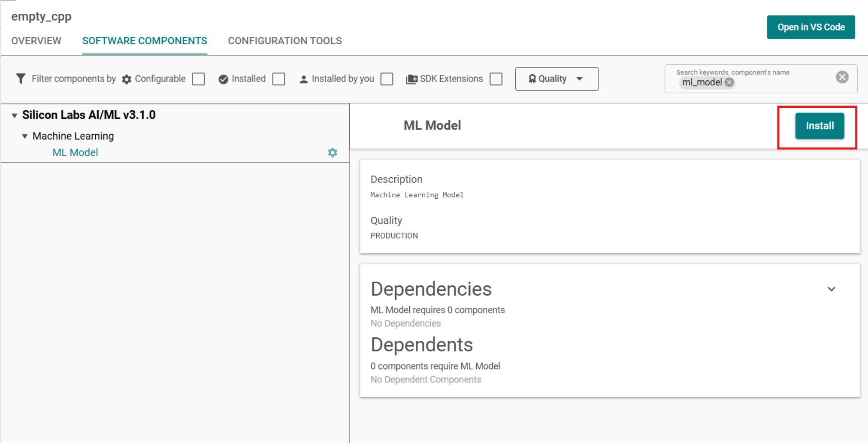Click Open in VS Code button

(811, 27)
